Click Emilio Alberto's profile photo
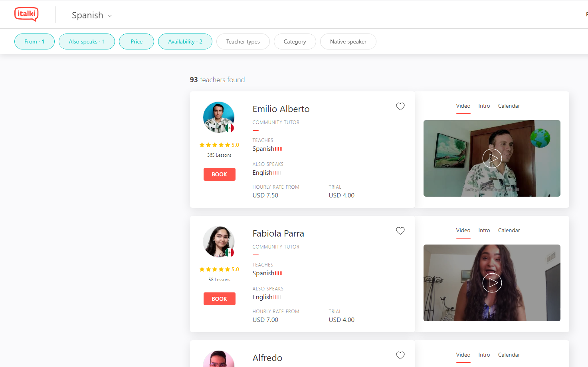Screen dimensions: 588x367 coord(219,117)
